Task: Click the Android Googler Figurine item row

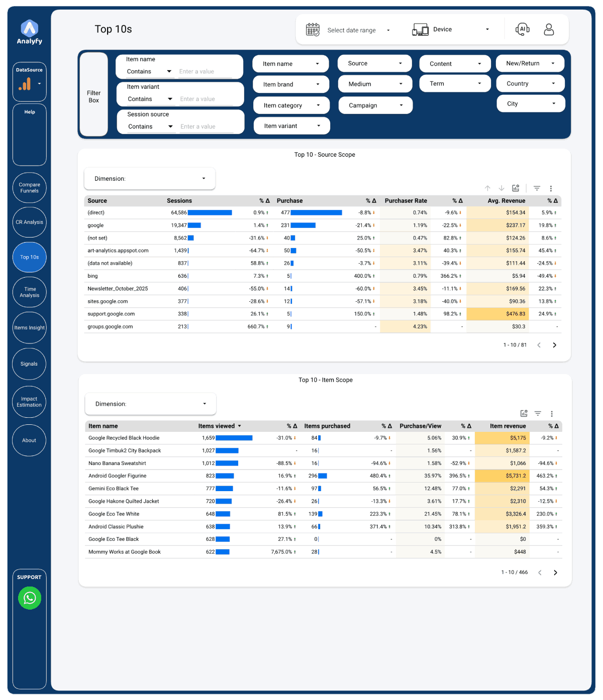Action: 323,476
